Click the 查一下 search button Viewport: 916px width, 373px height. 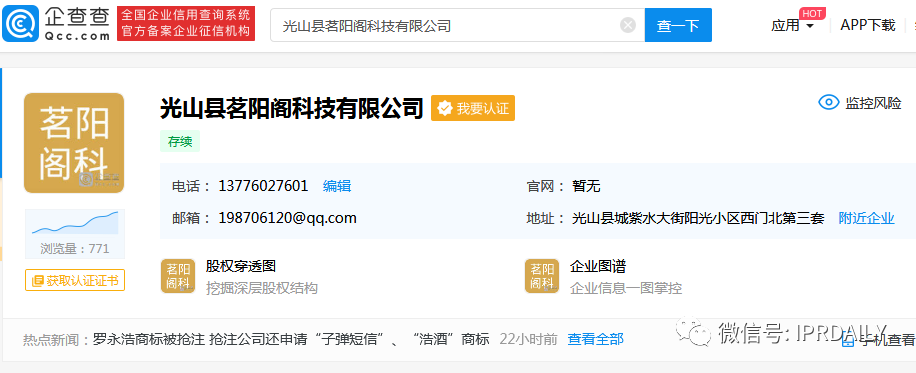pyautogui.click(x=678, y=25)
